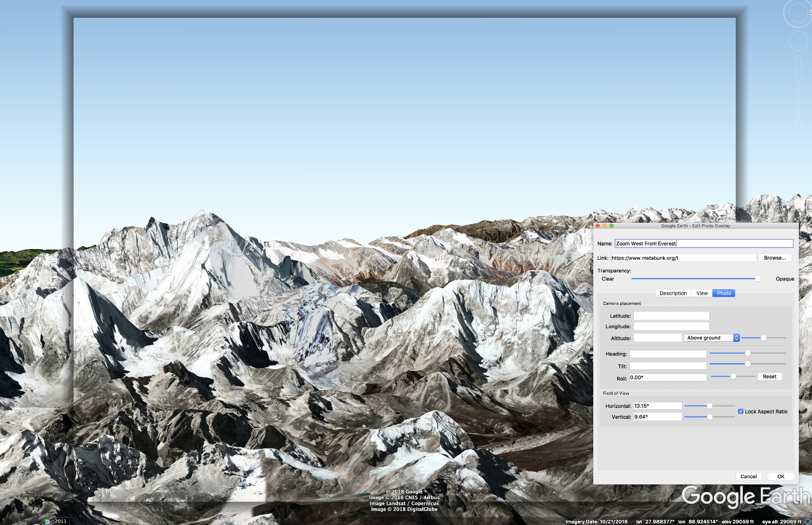Switch to the View tab
The image size is (812, 525).
coord(702,293)
